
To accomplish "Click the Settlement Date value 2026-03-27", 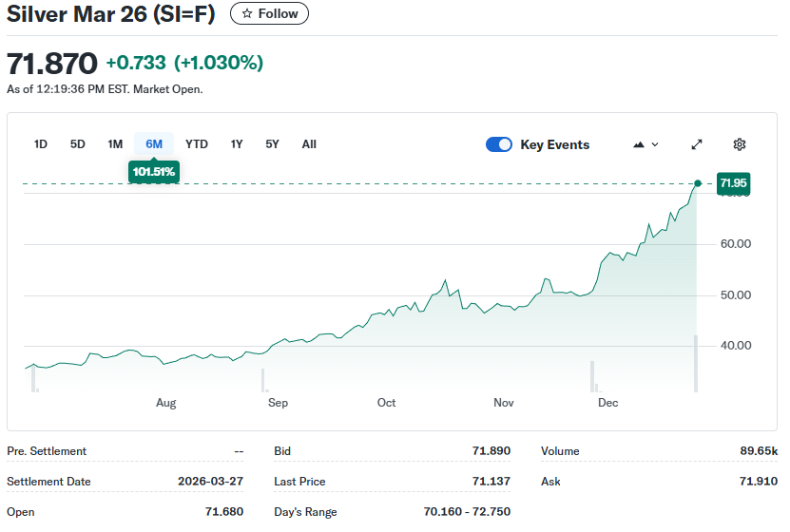I will coord(211,481).
